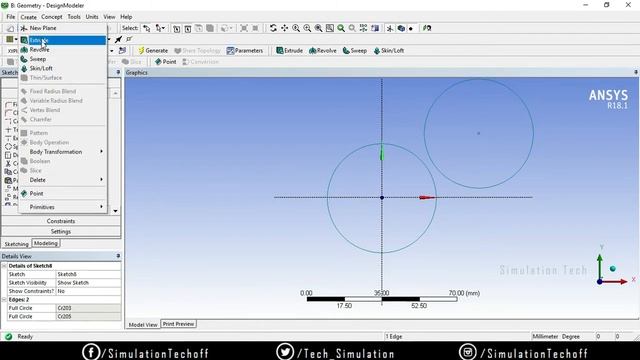This screenshot has height=360, width=640.
Task: Toggle the Display Points dot icon
Action: point(411,29)
